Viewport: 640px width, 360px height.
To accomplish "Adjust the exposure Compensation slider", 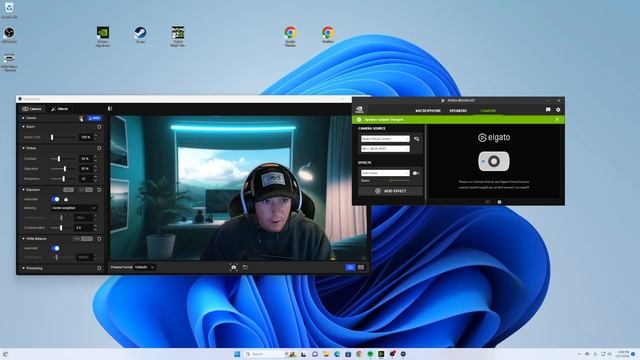I will click(x=62, y=228).
